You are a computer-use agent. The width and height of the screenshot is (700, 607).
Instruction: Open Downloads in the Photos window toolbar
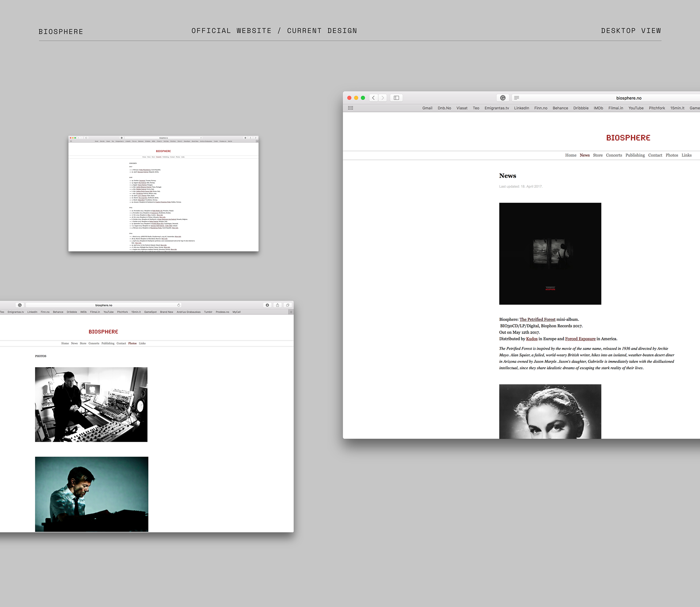(267, 305)
